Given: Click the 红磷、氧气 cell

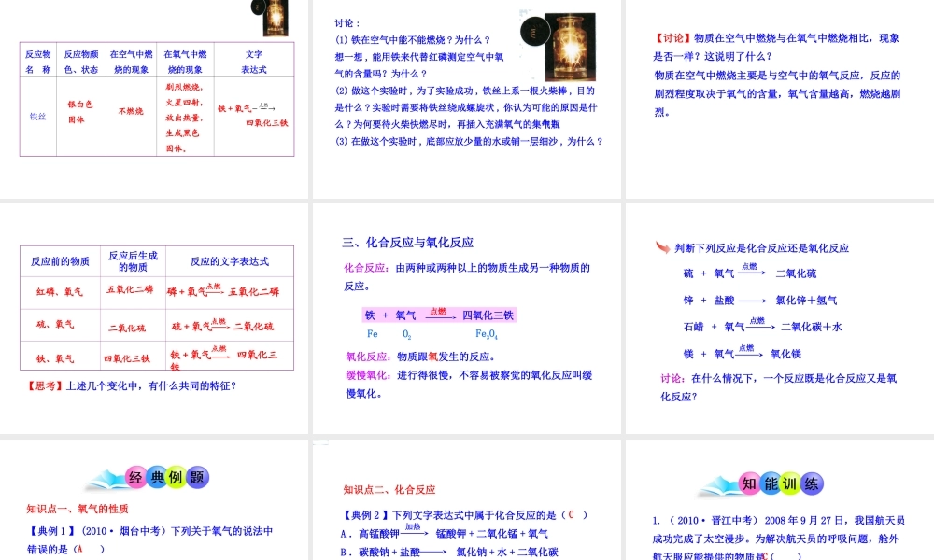Looking at the screenshot, I should pyautogui.click(x=60, y=291).
